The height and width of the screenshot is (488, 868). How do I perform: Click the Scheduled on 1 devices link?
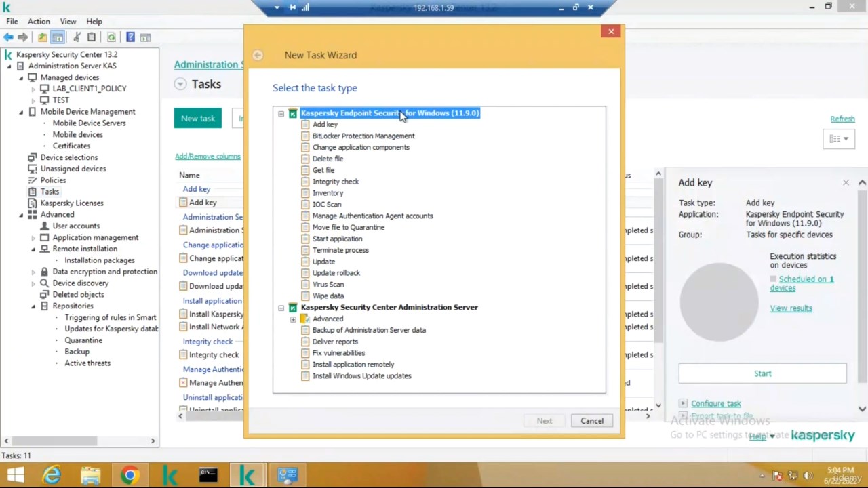pos(802,283)
